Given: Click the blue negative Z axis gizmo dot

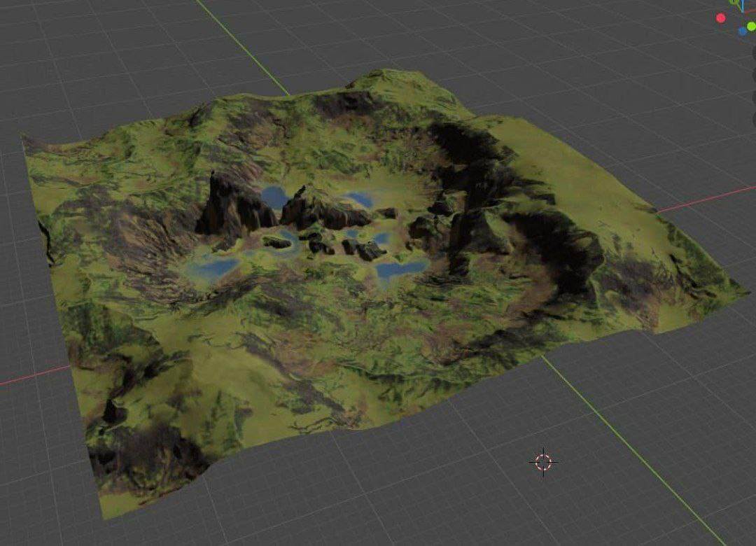Looking at the screenshot, I should [x=743, y=31].
